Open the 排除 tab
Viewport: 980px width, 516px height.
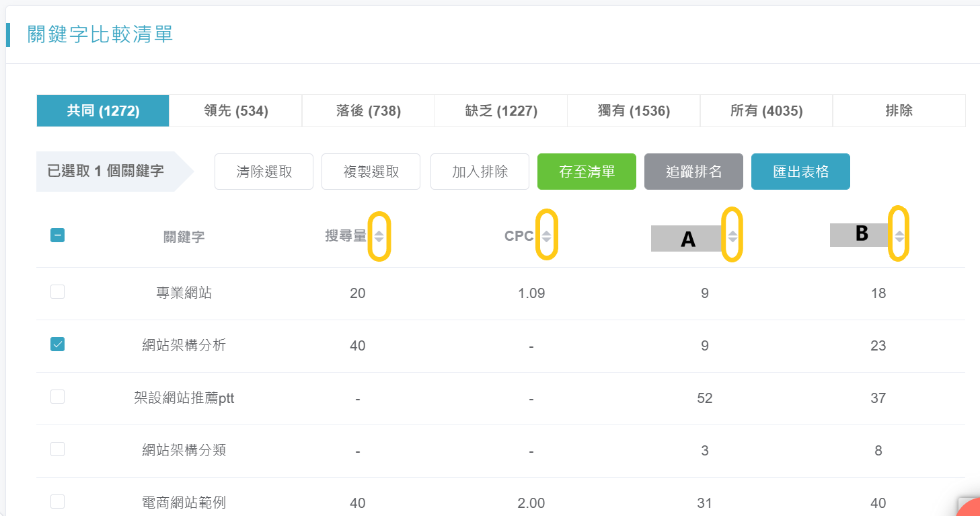pyautogui.click(x=899, y=111)
